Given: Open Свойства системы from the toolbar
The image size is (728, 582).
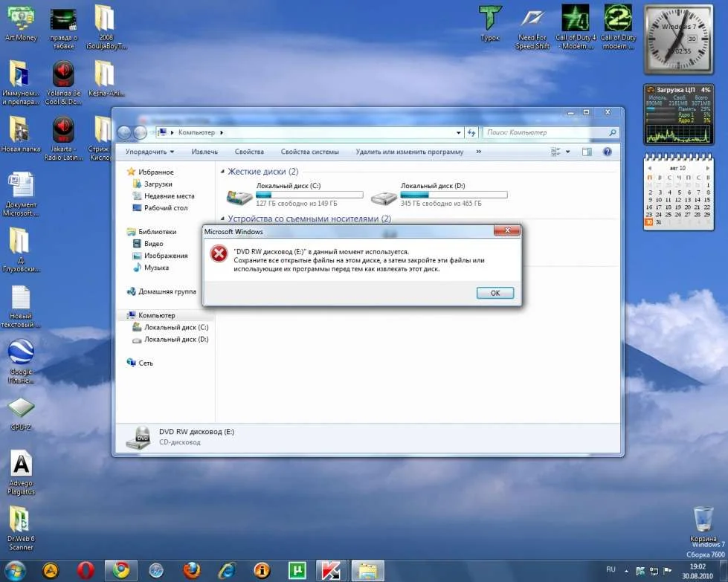Looking at the screenshot, I should pos(309,152).
